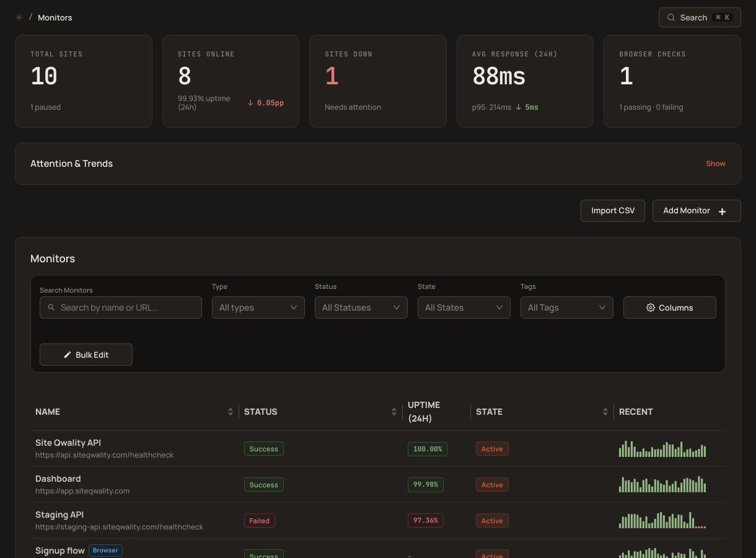Click the Sites Down card

[x=378, y=81]
